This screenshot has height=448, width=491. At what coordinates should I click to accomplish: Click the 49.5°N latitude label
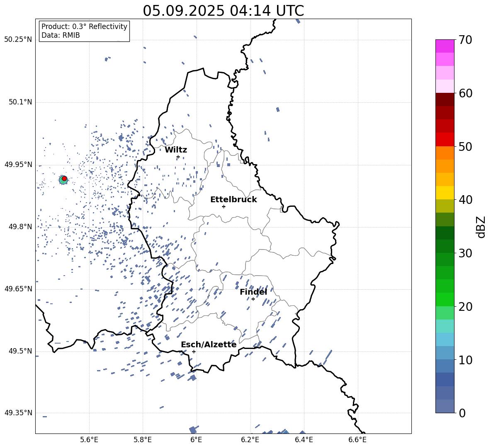point(20,351)
